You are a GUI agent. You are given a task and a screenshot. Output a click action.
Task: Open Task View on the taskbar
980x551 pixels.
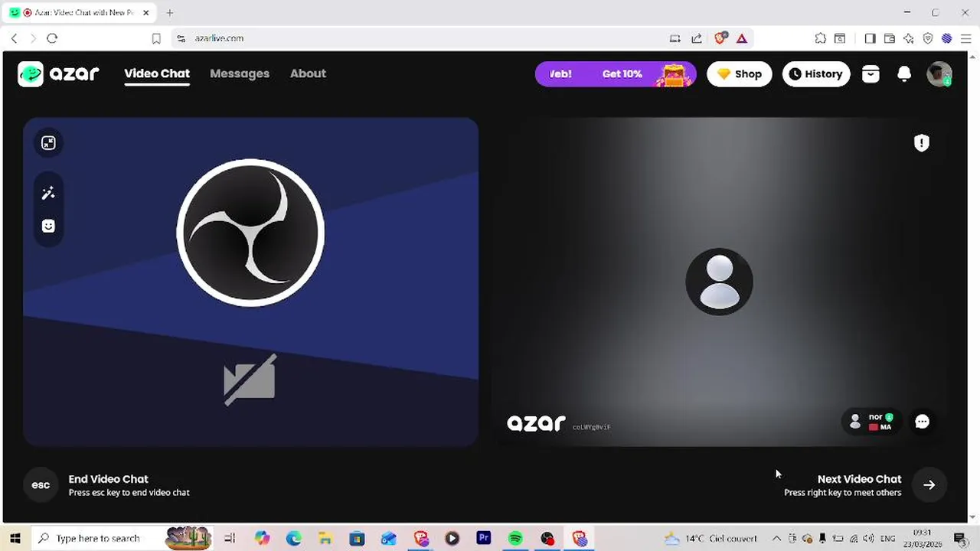coord(230,538)
